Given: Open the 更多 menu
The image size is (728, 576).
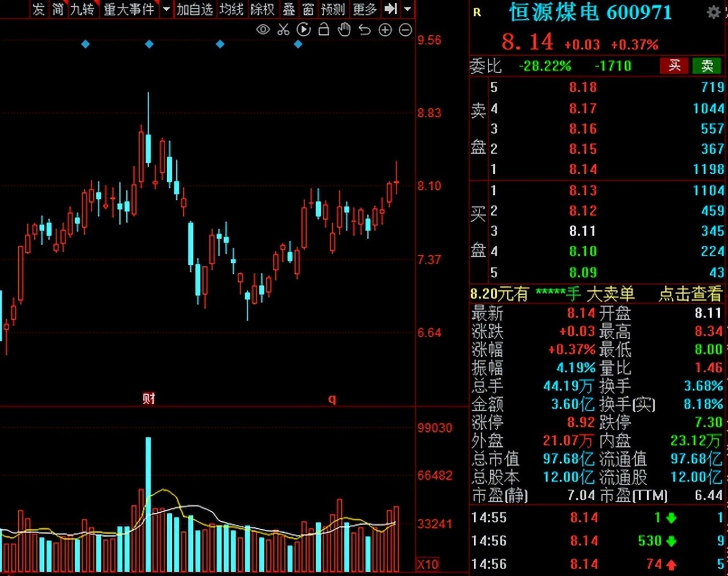Looking at the screenshot, I should click(365, 9).
